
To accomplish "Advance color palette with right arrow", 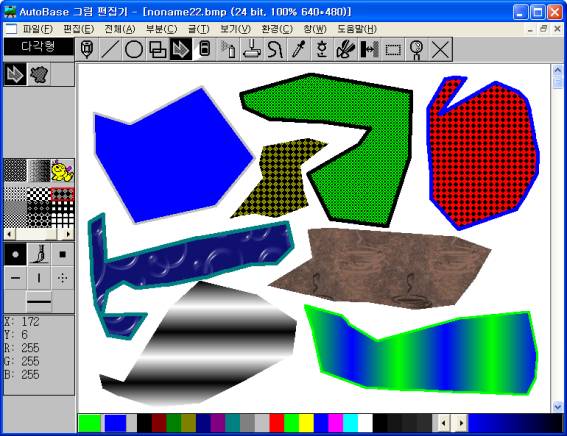I will click(461, 423).
